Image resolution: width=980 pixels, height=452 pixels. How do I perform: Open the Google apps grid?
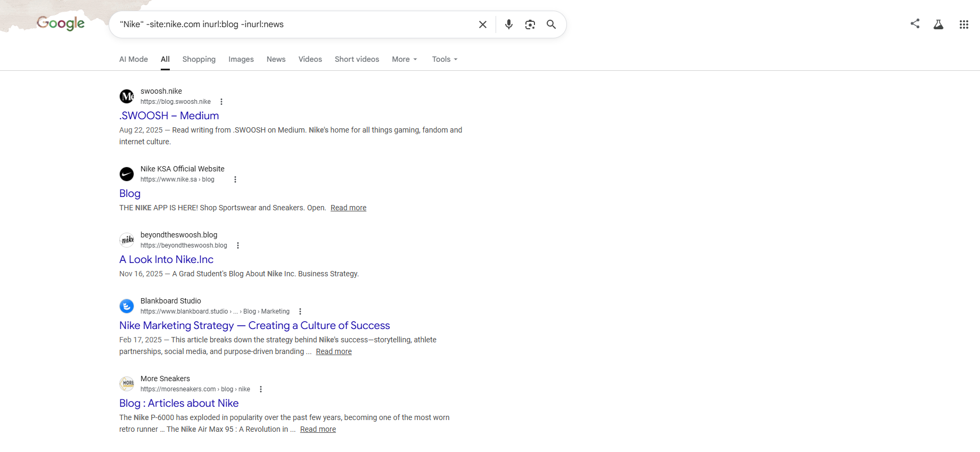tap(964, 24)
